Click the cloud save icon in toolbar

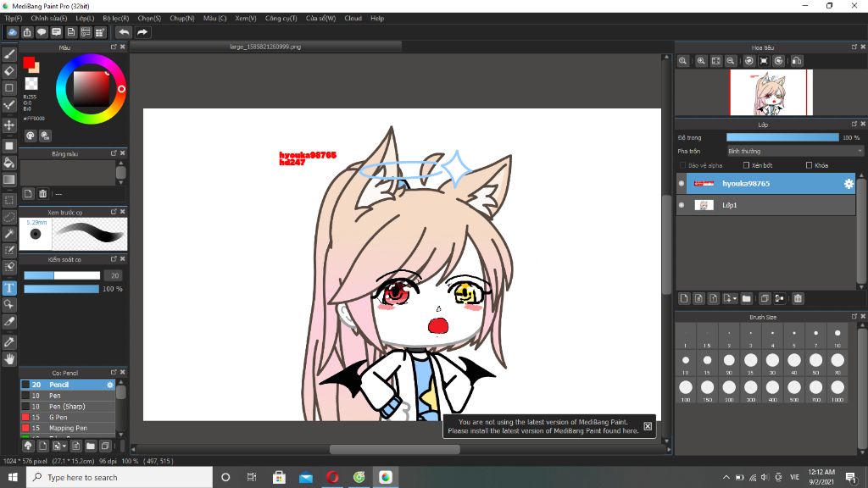(x=12, y=32)
